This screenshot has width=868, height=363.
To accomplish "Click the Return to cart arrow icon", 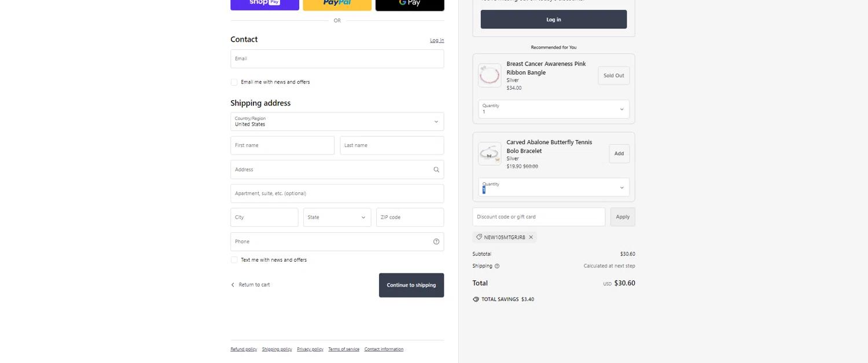I will (x=233, y=285).
